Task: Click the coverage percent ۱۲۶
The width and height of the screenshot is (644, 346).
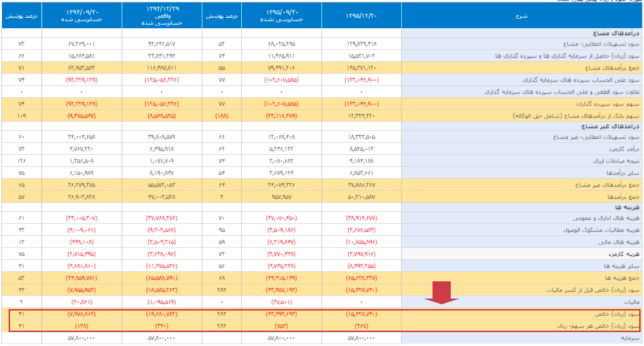Action: coord(22,161)
